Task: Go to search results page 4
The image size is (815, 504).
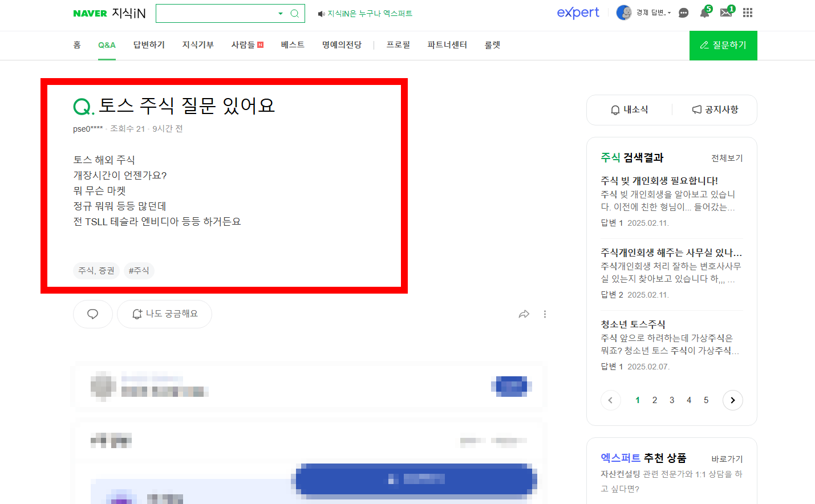Action: tap(689, 400)
